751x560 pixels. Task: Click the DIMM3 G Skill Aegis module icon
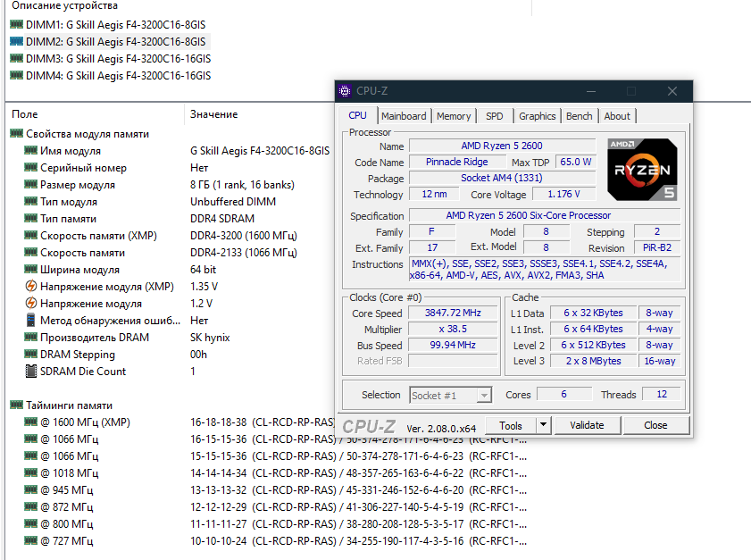coord(16,59)
